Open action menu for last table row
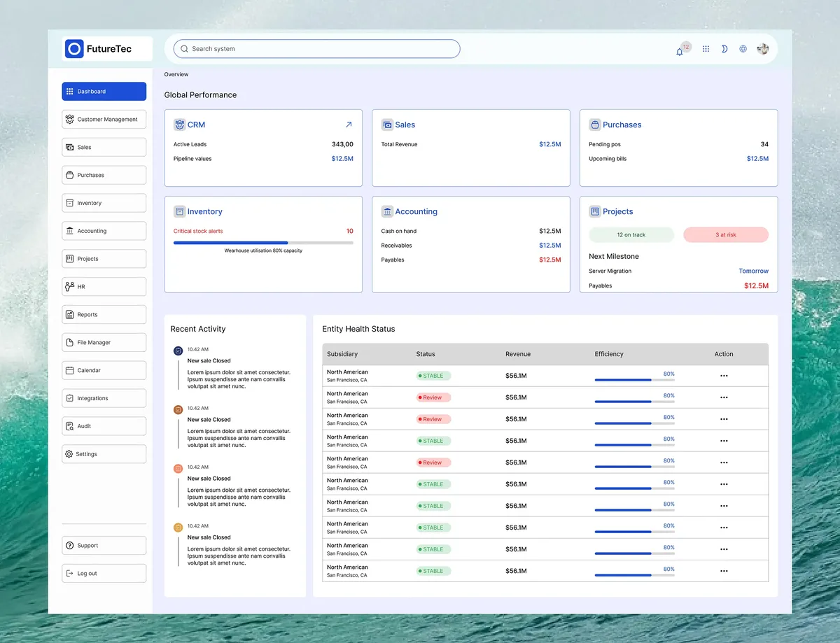Image resolution: width=840 pixels, height=643 pixels. point(724,571)
